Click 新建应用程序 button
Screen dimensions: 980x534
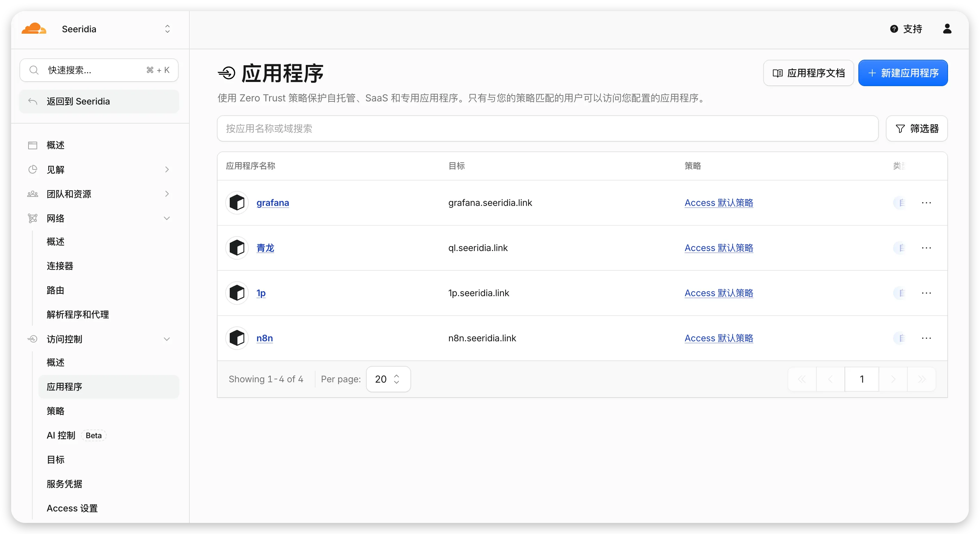[903, 73]
